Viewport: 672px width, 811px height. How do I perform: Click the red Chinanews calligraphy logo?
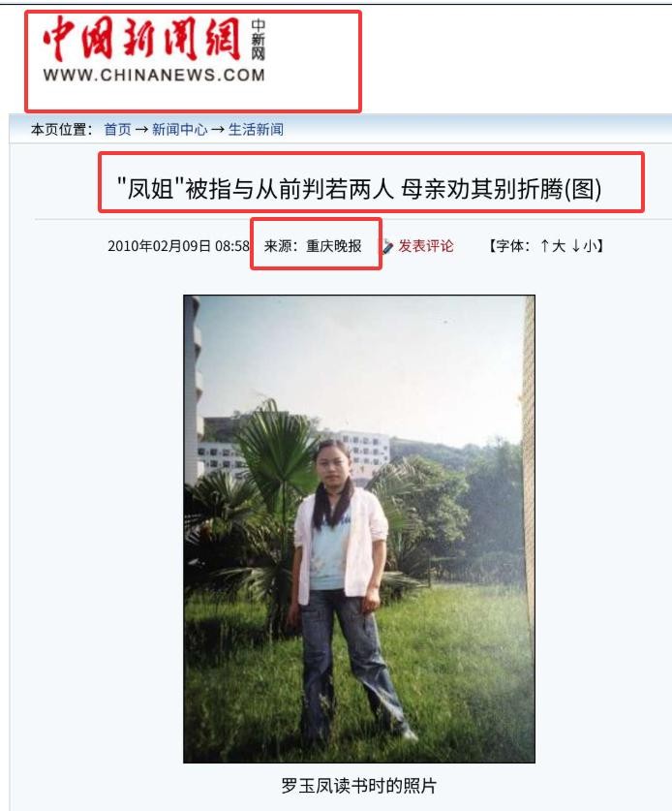[x=142, y=39]
